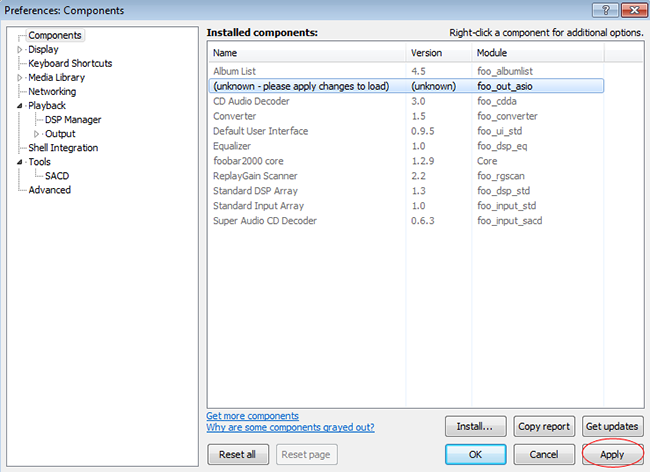The height and width of the screenshot is (472, 650).
Task: Collapse the Tools tree node arrow
Action: (19, 162)
